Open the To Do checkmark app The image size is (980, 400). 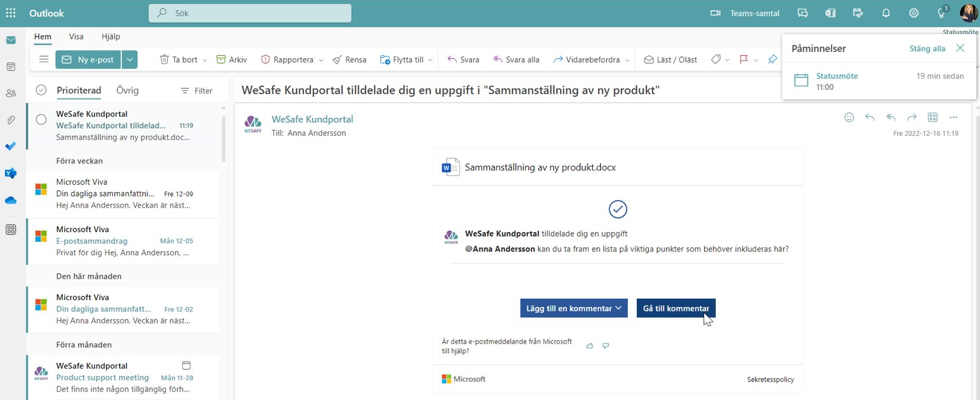[x=11, y=146]
